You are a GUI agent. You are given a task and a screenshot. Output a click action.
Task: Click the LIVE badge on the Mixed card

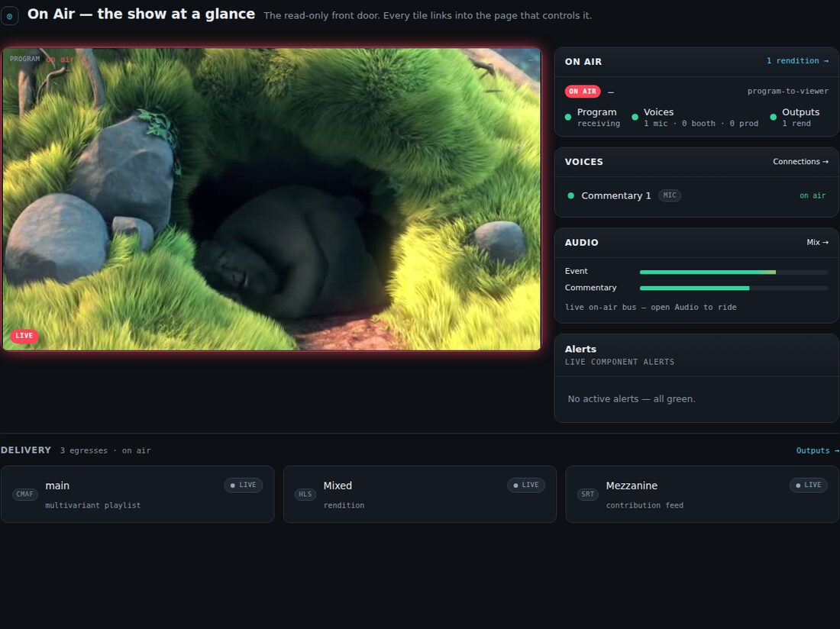click(526, 485)
